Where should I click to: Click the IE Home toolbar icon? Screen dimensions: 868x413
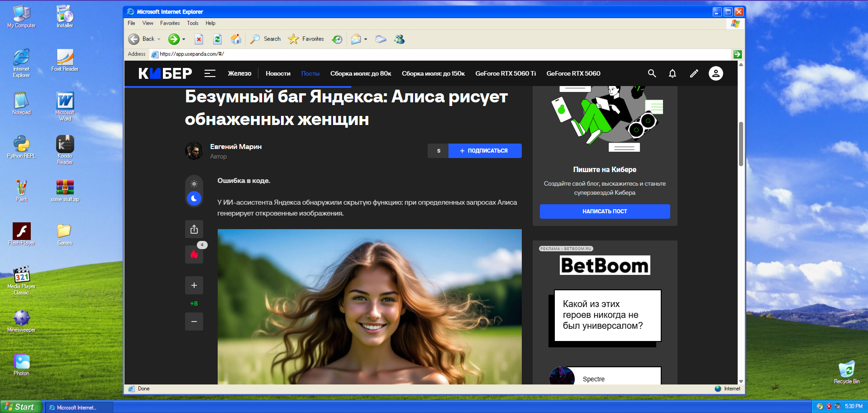[236, 39]
